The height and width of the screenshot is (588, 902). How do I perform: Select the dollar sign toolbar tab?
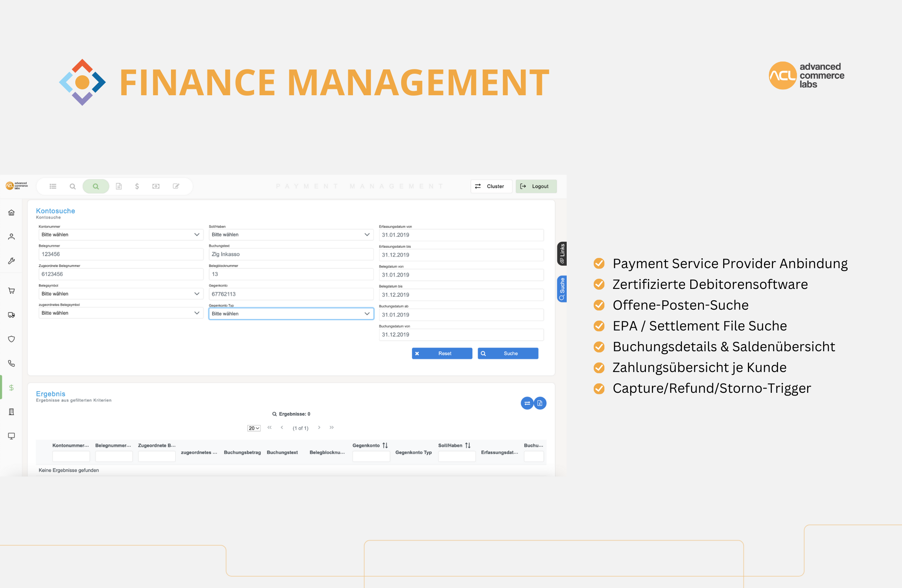(x=137, y=186)
